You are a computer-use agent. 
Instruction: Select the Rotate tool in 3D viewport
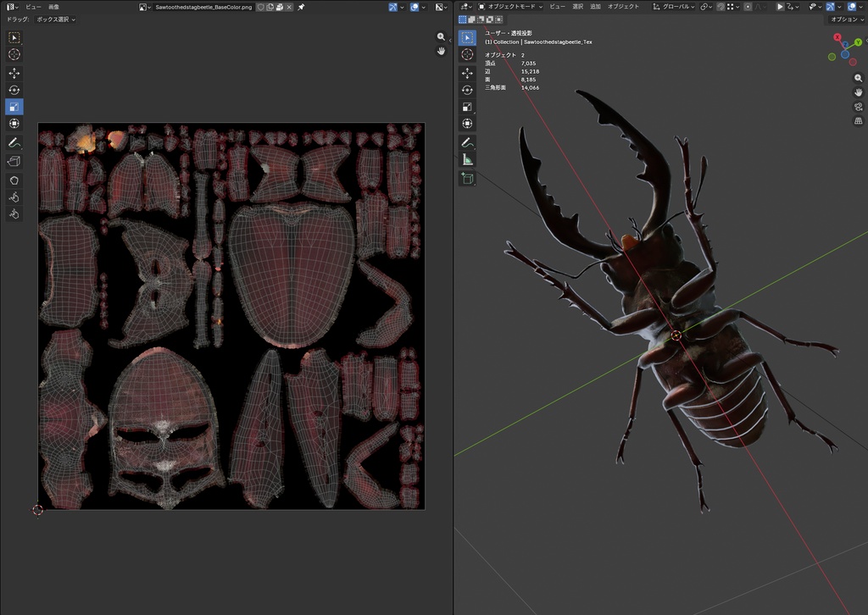pyautogui.click(x=467, y=90)
